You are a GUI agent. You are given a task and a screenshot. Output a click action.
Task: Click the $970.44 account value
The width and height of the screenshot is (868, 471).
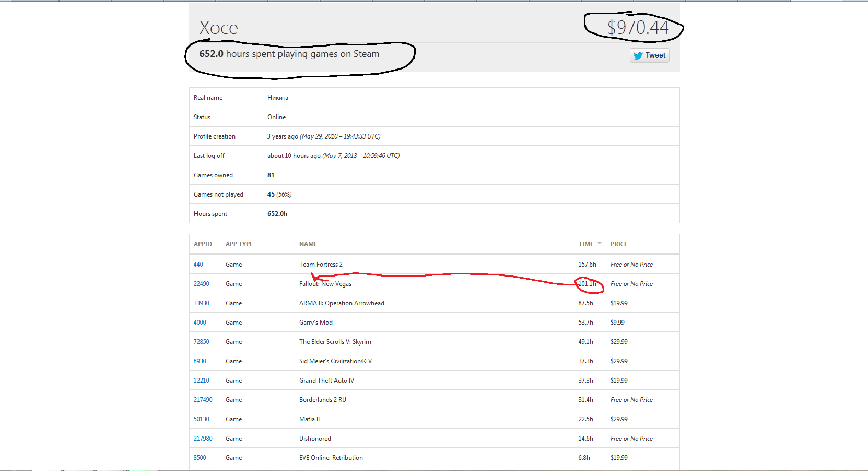pos(638,28)
